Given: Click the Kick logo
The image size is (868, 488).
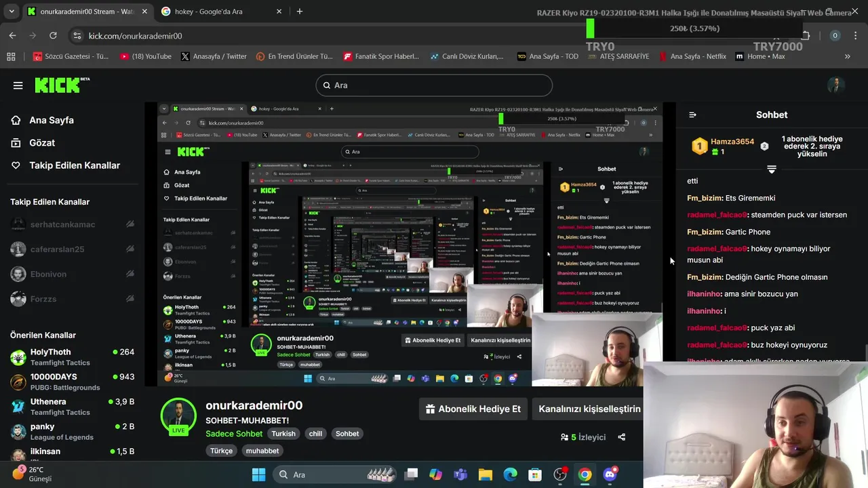Looking at the screenshot, I should pyautogui.click(x=62, y=85).
